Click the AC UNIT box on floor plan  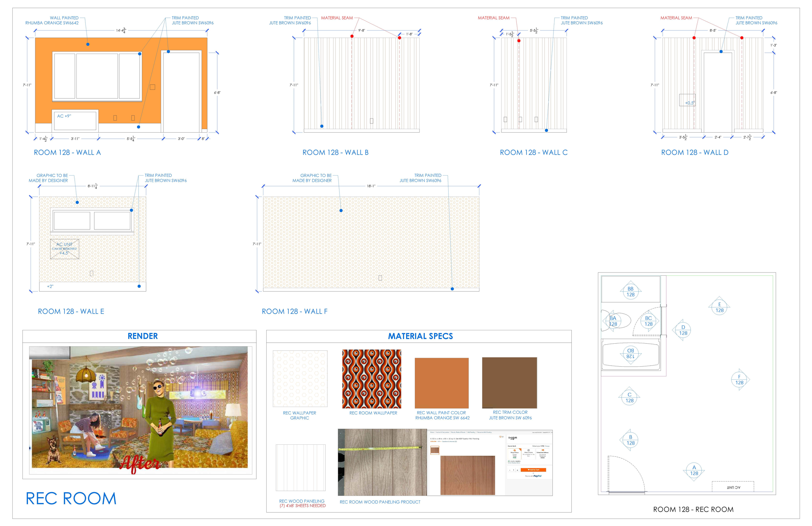733,486
